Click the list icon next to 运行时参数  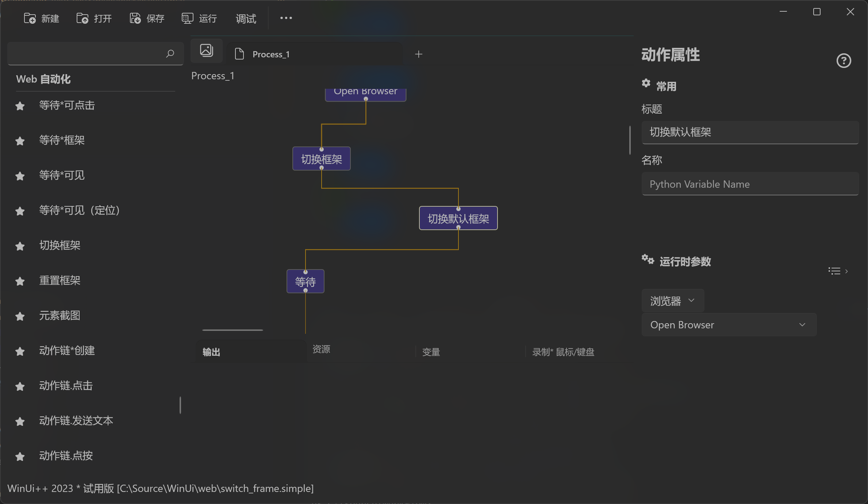tap(834, 271)
